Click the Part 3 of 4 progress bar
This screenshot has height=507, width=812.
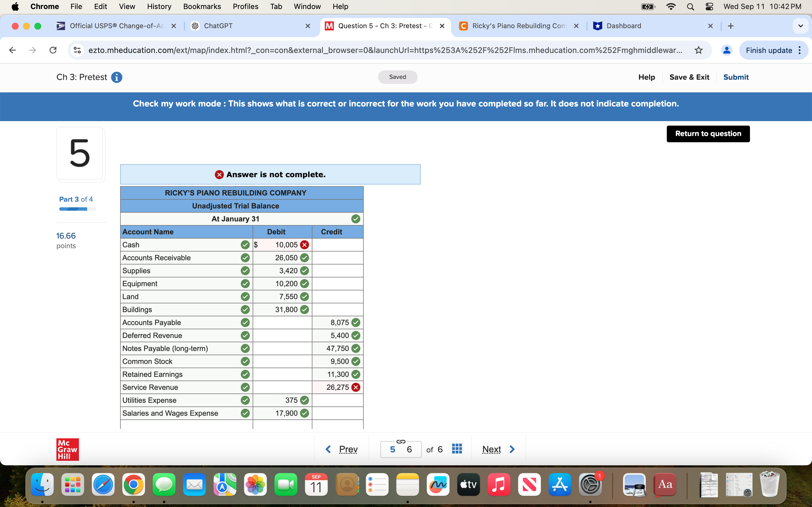(77, 208)
